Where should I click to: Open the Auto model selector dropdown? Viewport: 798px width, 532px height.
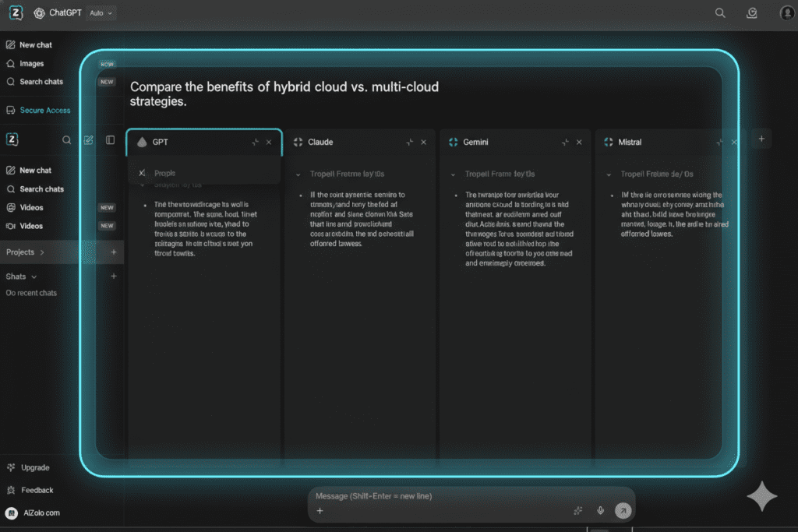(101, 12)
